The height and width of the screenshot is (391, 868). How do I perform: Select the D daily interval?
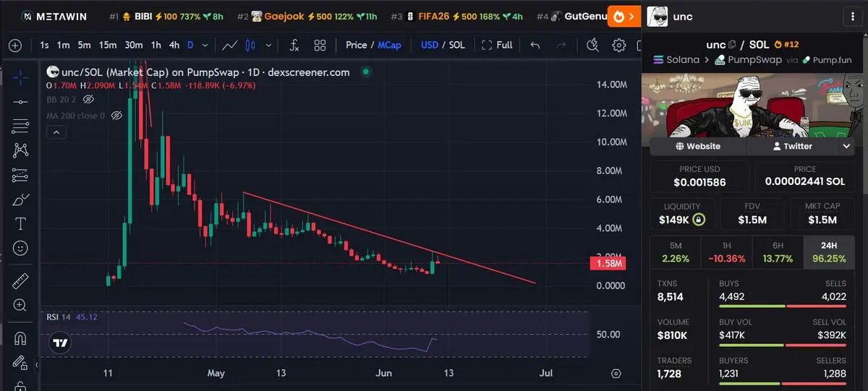point(190,45)
